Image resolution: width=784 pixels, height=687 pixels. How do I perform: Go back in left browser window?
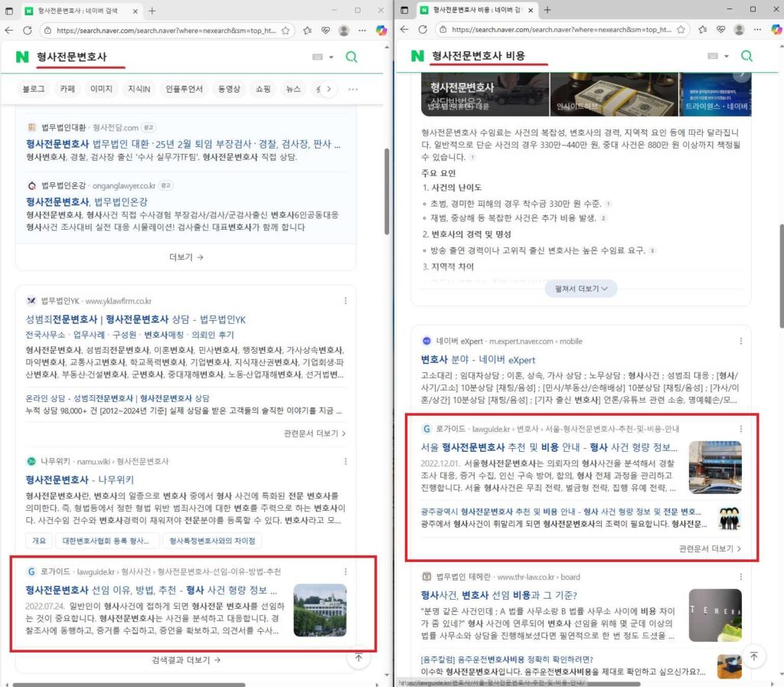point(9,31)
